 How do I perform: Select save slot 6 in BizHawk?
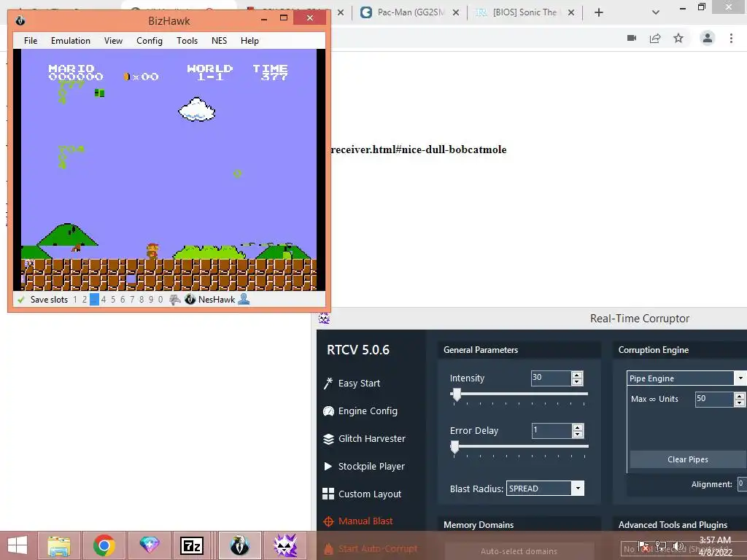pos(123,300)
